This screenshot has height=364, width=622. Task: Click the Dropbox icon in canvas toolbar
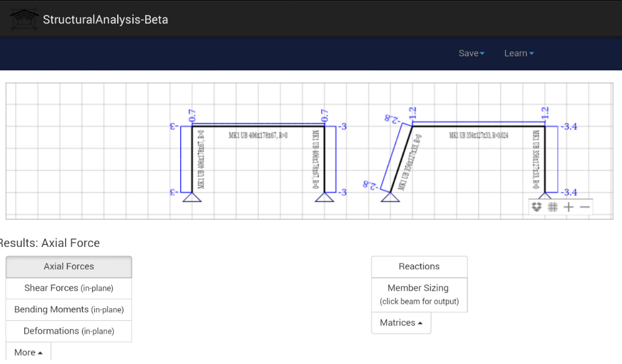536,207
